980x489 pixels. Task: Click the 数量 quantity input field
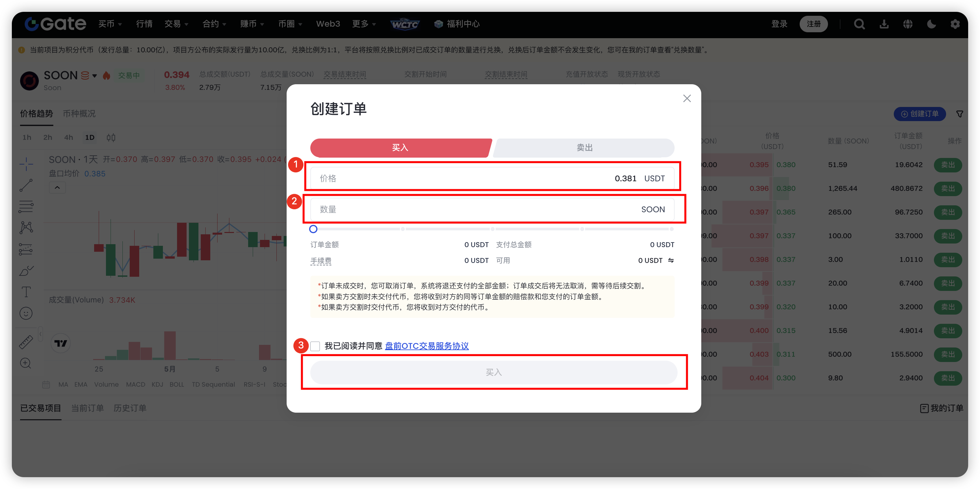tap(476, 209)
